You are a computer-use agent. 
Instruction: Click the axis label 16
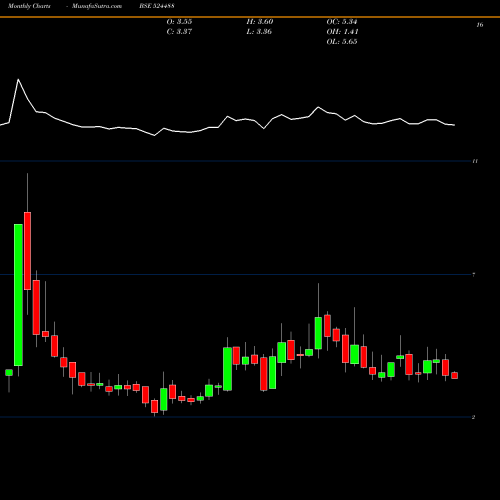tap(480, 25)
